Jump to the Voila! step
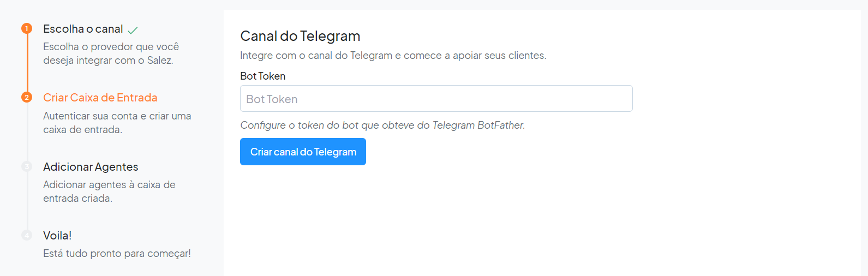 tap(57, 236)
